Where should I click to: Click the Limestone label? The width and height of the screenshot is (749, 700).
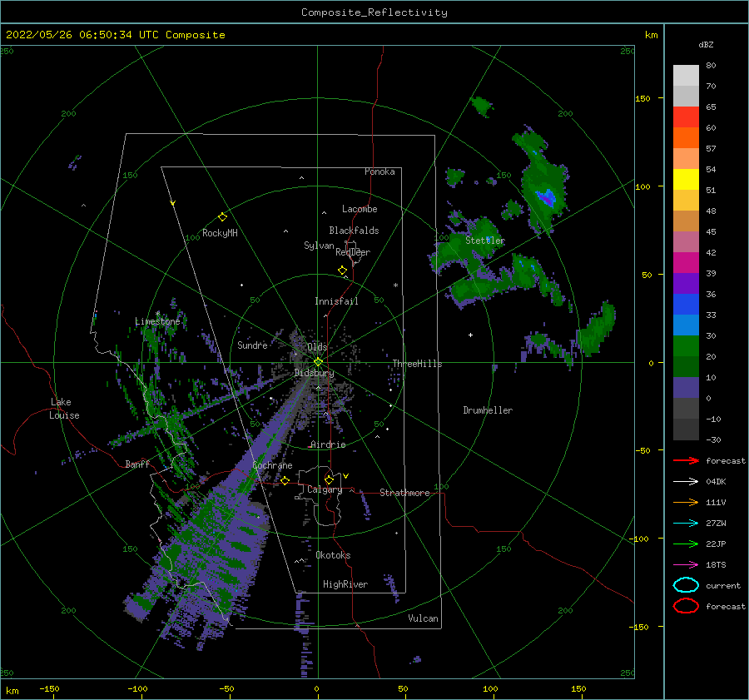[x=157, y=321]
